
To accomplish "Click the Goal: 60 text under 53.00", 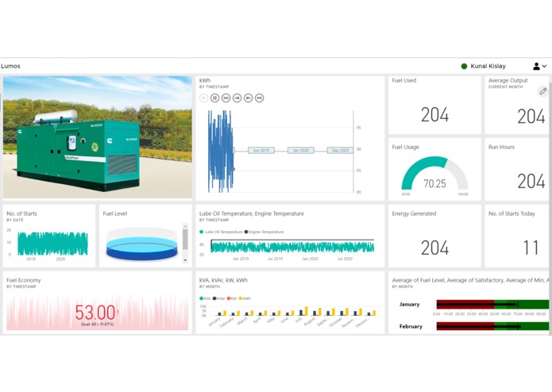I will (x=97, y=324).
